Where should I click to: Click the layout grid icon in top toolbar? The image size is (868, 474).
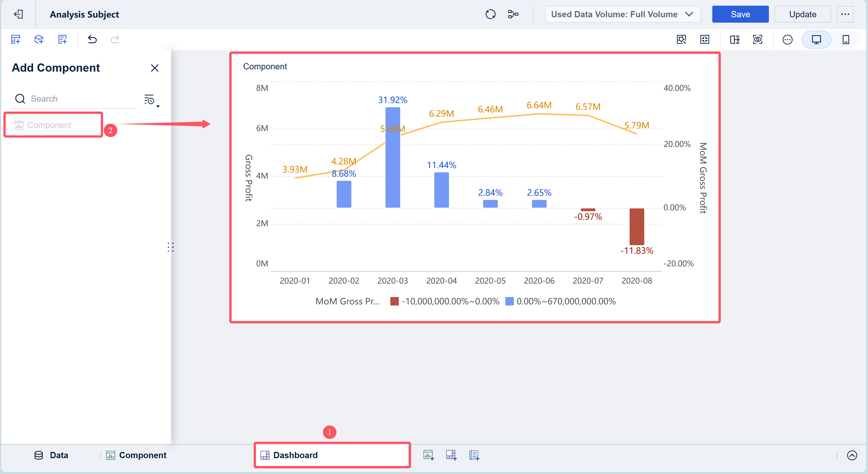[x=705, y=39]
